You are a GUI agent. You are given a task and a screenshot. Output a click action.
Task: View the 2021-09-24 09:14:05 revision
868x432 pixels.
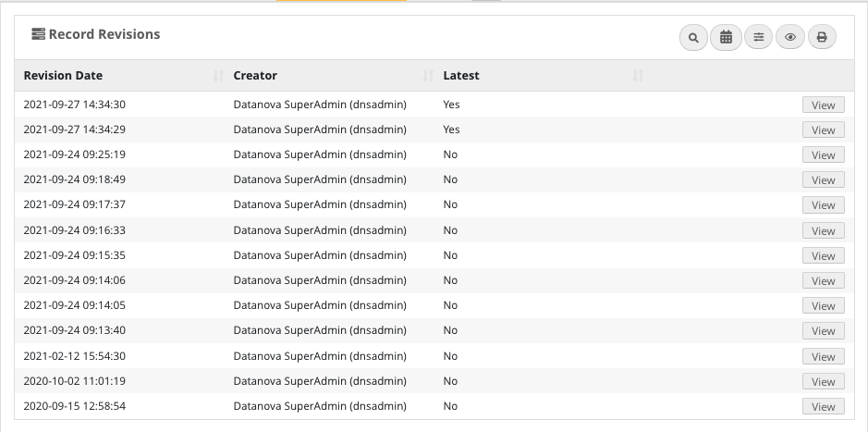pos(823,305)
